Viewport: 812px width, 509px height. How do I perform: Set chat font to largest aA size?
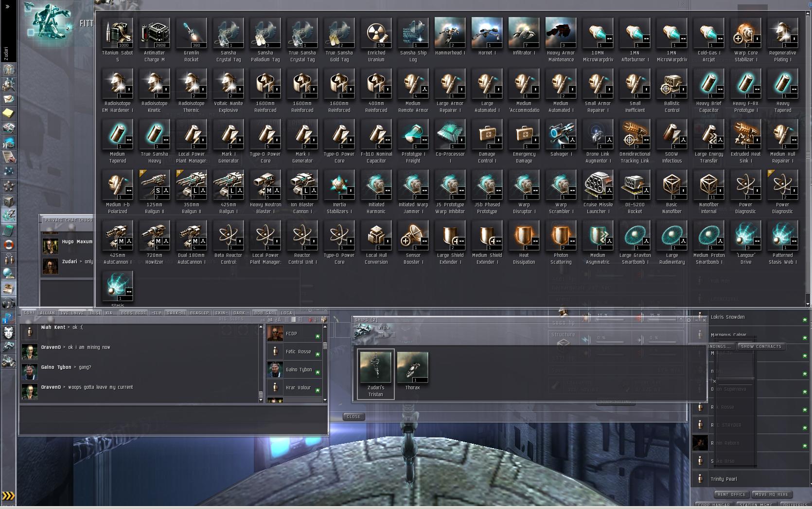[x=278, y=320]
